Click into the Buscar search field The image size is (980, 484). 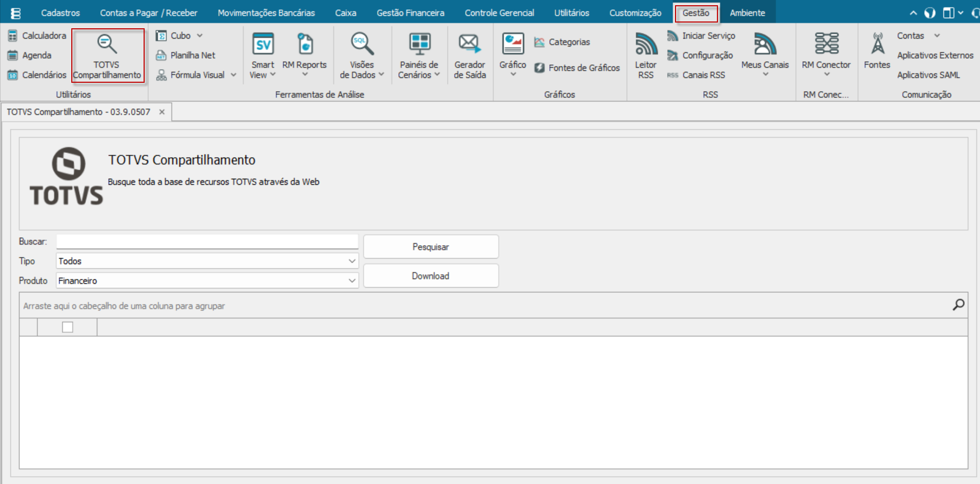pos(208,241)
